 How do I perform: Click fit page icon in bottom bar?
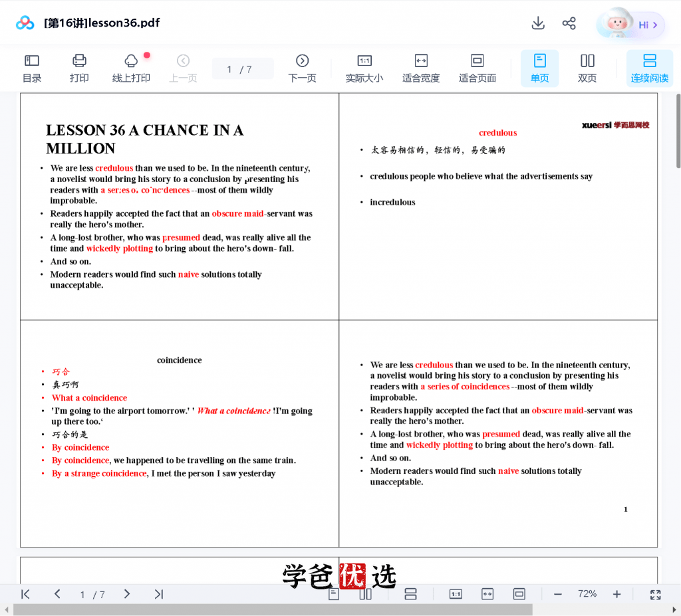pos(519,594)
